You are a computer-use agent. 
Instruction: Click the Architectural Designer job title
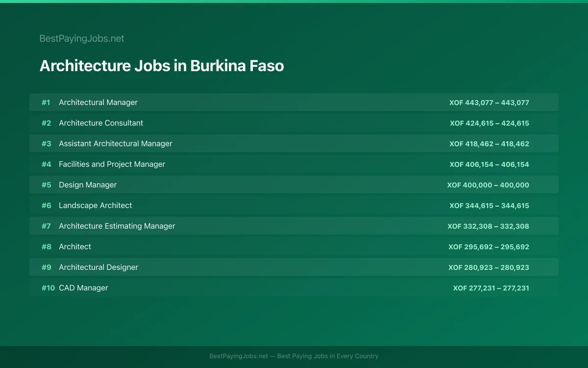tap(98, 267)
